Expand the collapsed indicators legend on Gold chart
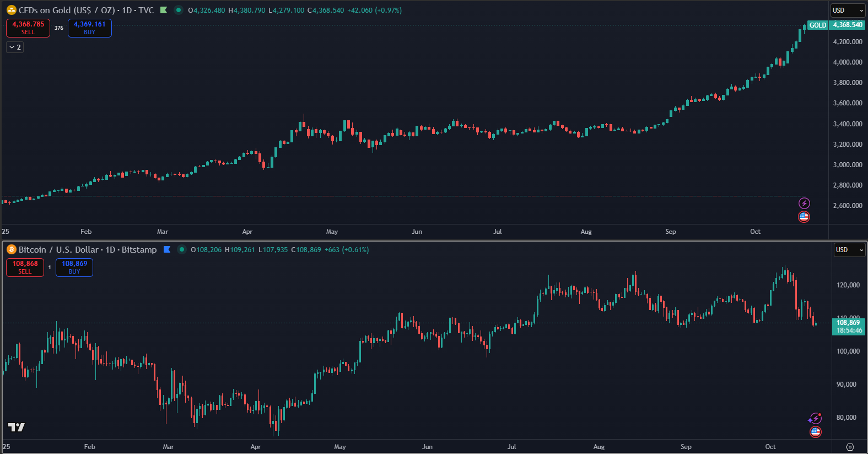Image resolution: width=868 pixels, height=454 pixels. pos(15,47)
